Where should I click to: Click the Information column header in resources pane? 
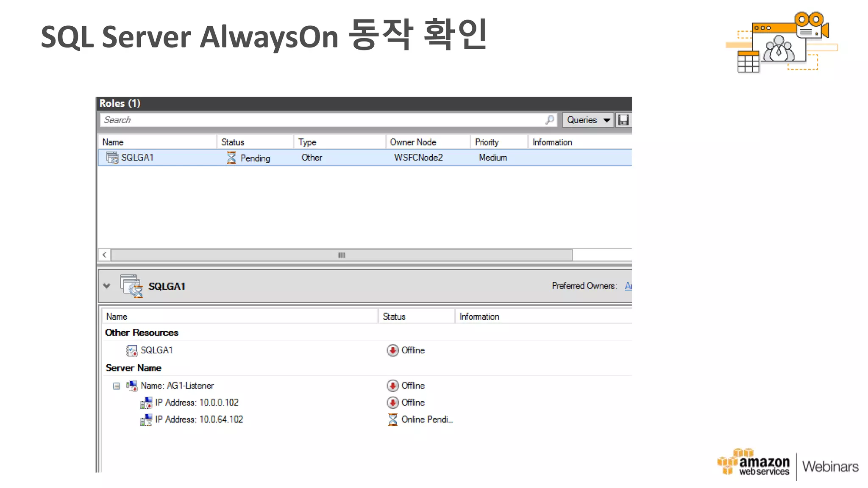tap(544, 316)
